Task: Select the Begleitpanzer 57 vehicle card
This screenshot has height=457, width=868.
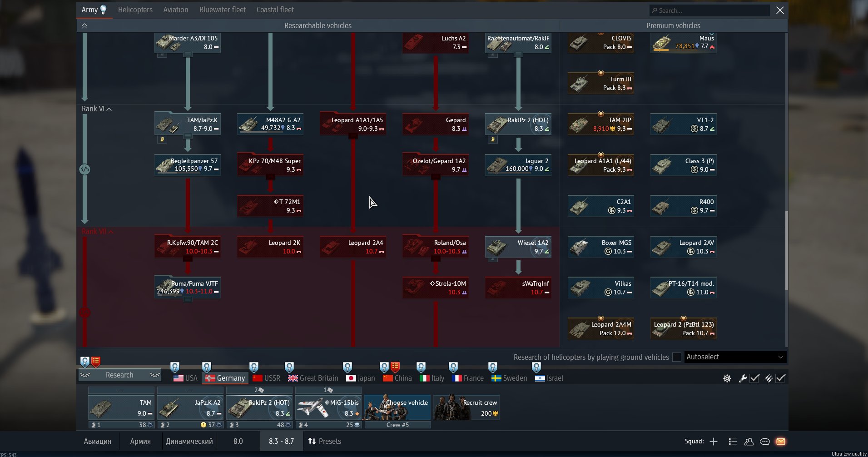Action: [188, 165]
